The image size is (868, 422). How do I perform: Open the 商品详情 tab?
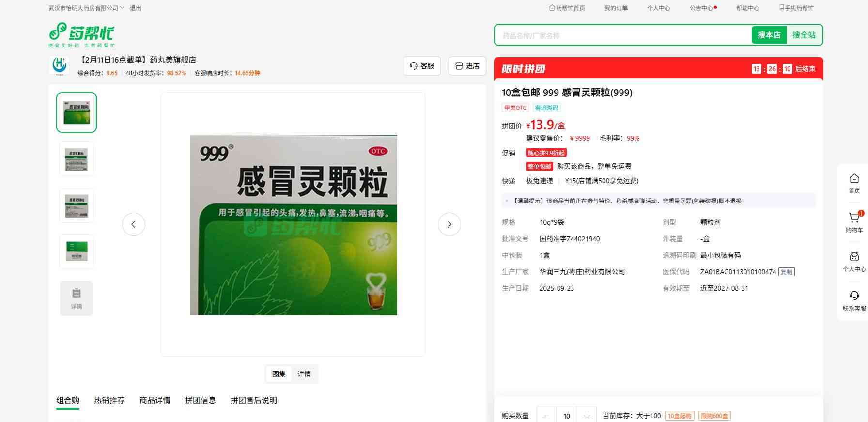(155, 400)
